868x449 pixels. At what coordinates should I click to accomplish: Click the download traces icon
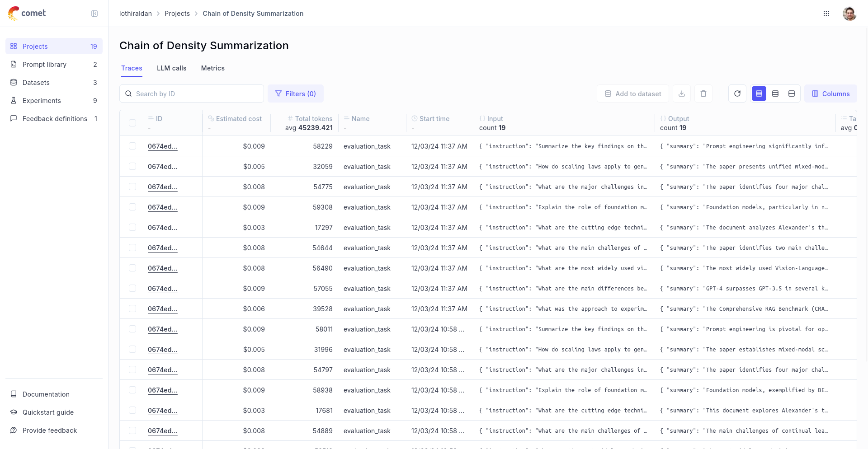pos(682,94)
